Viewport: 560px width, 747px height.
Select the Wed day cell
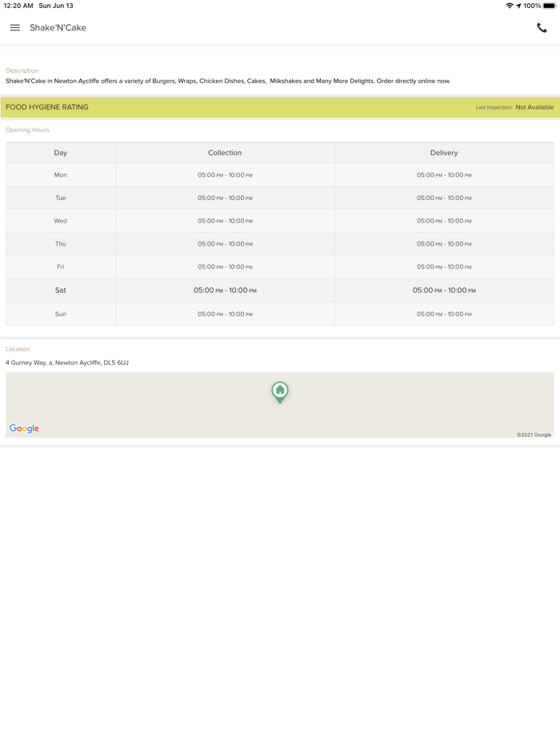pos(61,221)
